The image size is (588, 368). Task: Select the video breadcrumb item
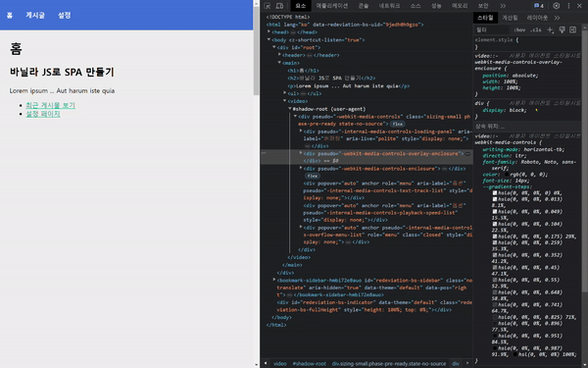(x=279, y=363)
